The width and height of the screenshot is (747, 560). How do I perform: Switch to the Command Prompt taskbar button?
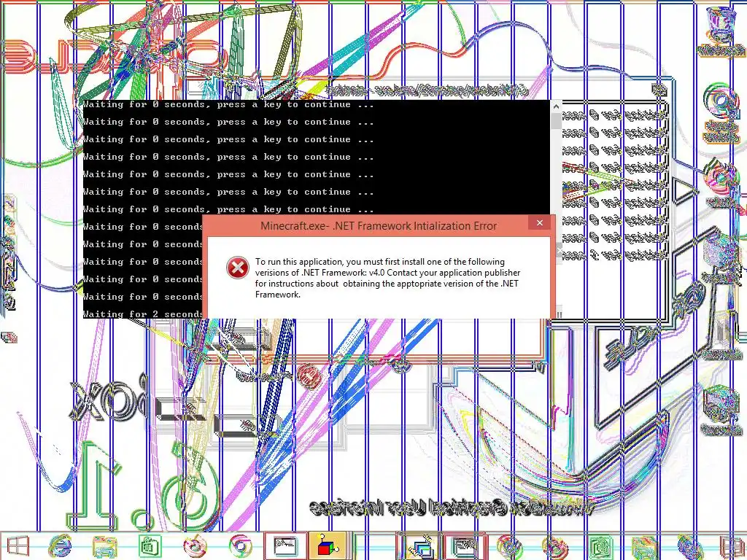pos(285,546)
